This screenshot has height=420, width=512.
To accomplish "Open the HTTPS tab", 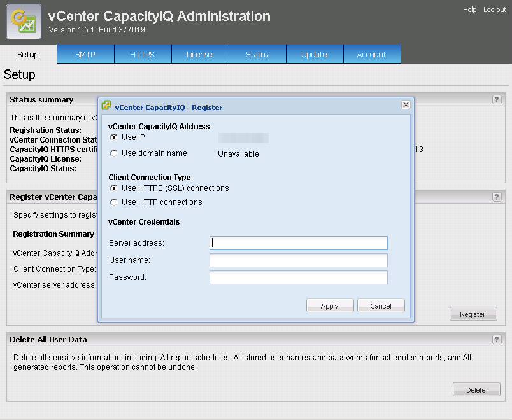I will pyautogui.click(x=143, y=54).
